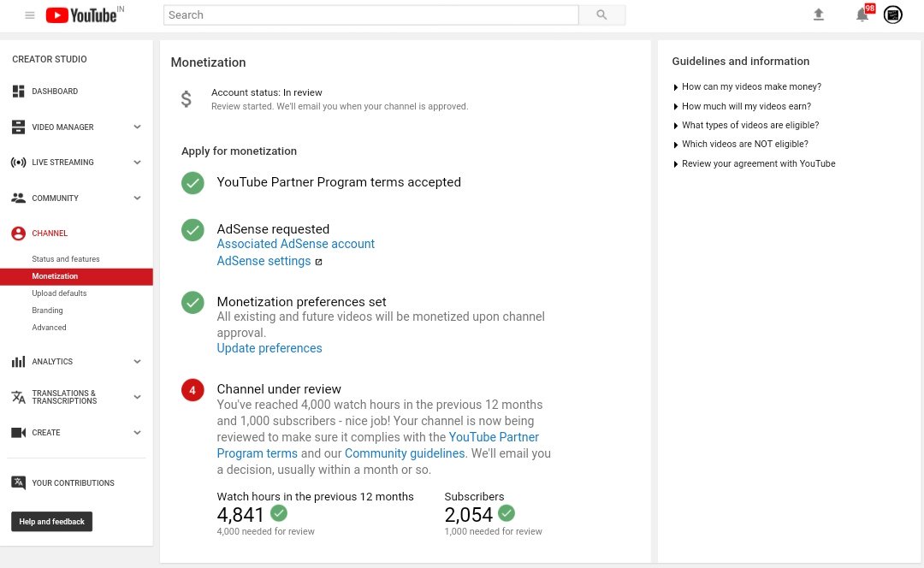
Task: Click the dollar sign account status icon
Action: [x=186, y=99]
